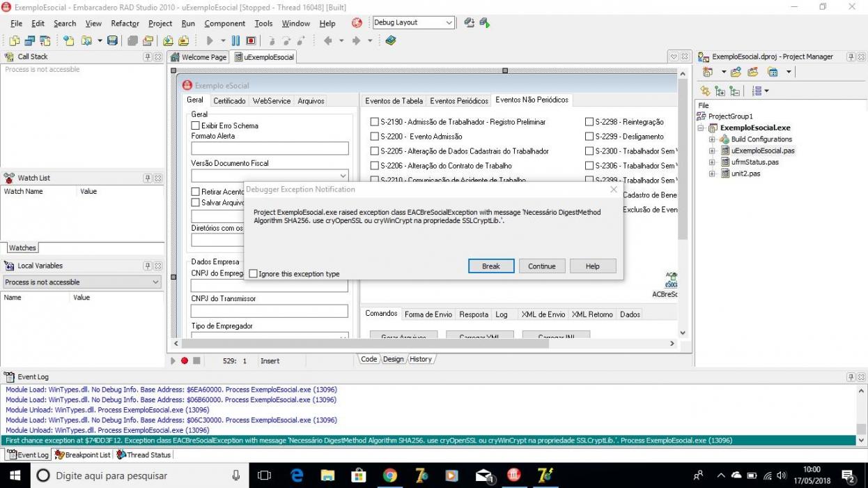Click the Help button in dialog

coord(593,266)
